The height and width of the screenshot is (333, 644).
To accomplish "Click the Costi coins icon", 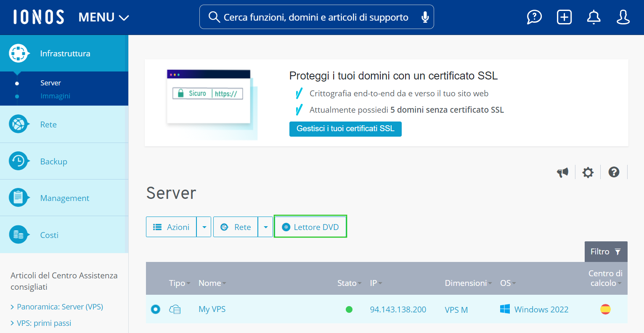I will coord(19,235).
